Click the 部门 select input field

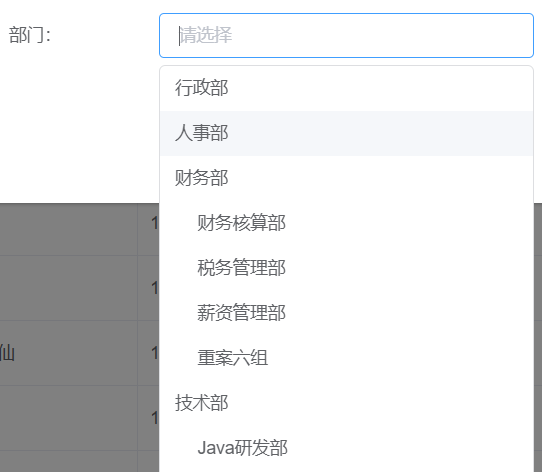(346, 35)
